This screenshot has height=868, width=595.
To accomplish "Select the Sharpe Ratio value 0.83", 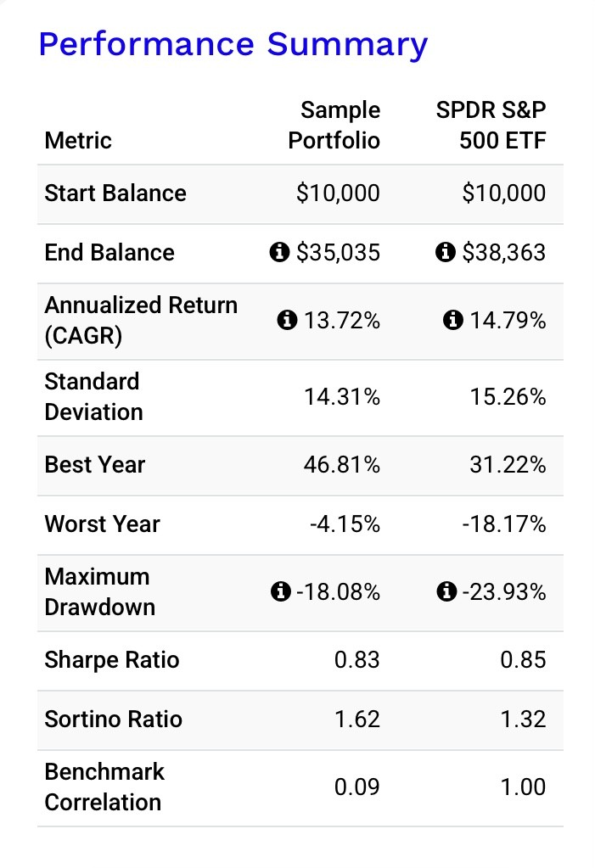I will [x=356, y=660].
